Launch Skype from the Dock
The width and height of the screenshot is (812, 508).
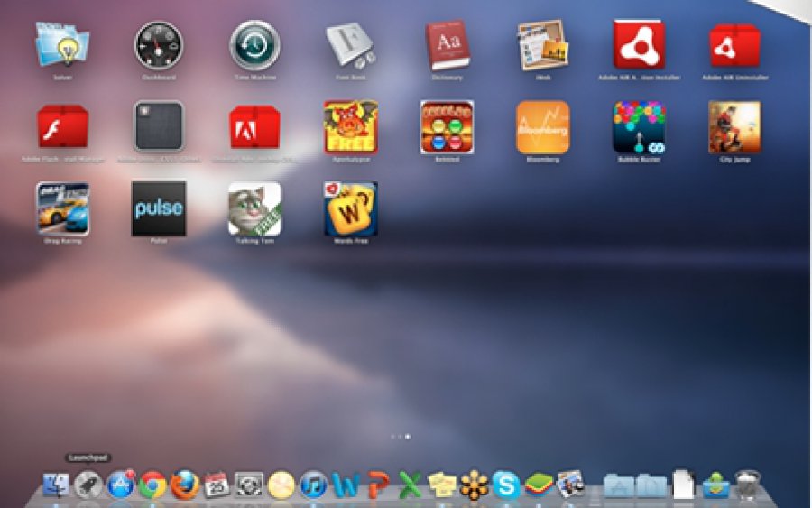[506, 485]
